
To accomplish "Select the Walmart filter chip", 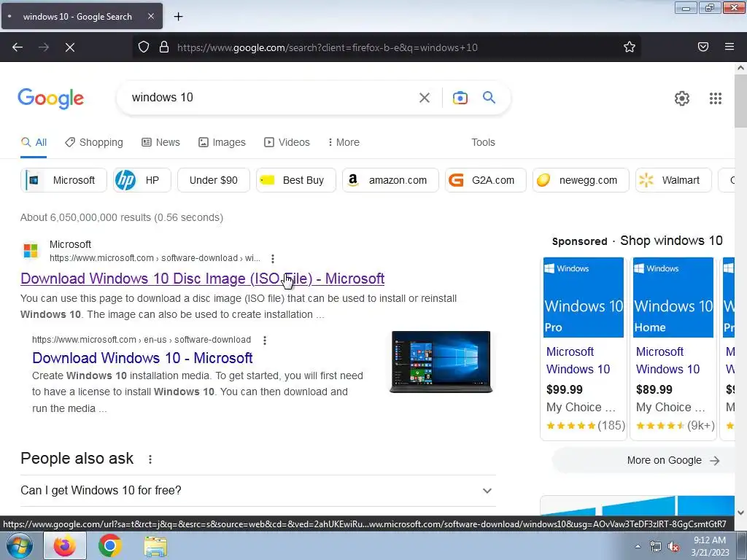I will tap(673, 180).
